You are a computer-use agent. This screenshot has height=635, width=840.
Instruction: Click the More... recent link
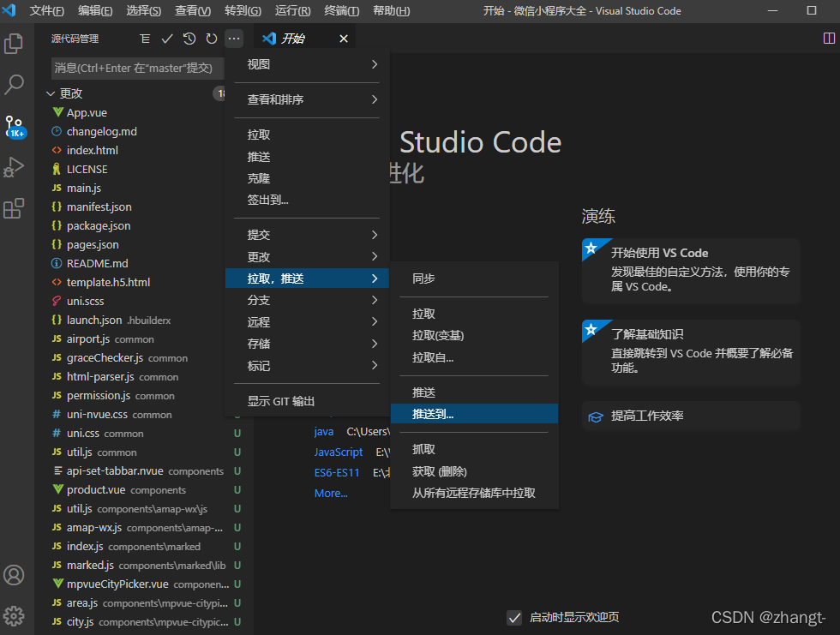pos(331,493)
